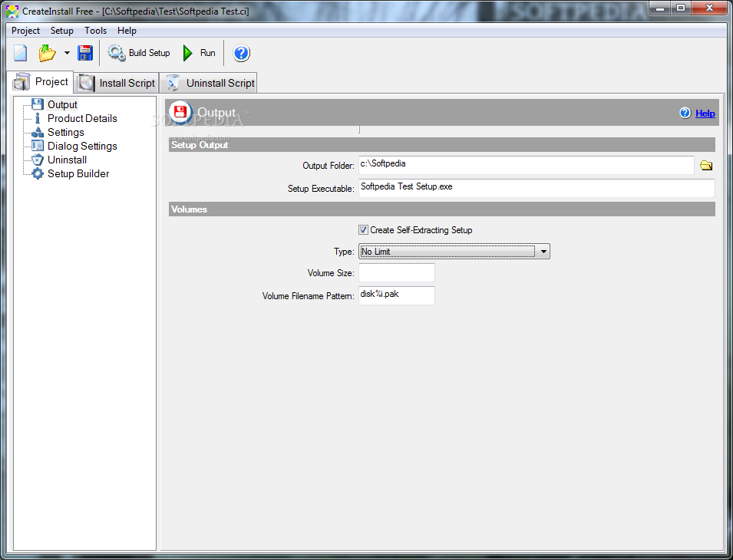
Task: Select Dialog Settings in the tree
Action: pos(82,146)
